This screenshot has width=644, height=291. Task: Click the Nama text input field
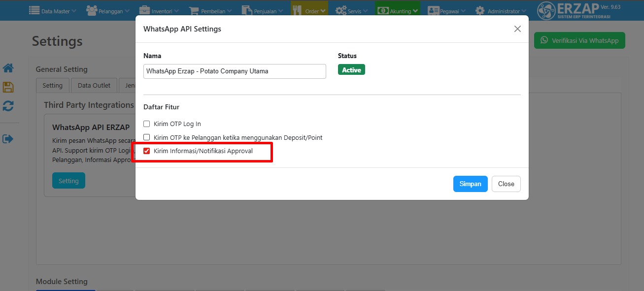pos(235,71)
